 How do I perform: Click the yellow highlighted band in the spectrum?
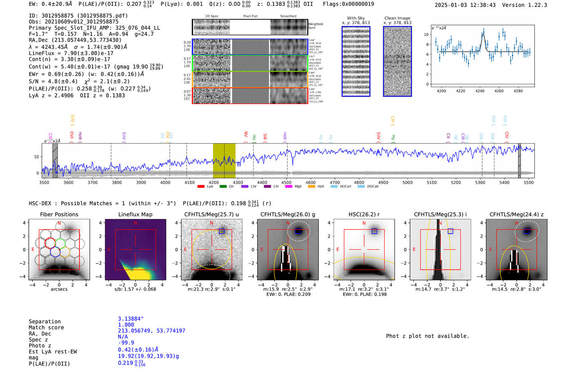[224, 160]
